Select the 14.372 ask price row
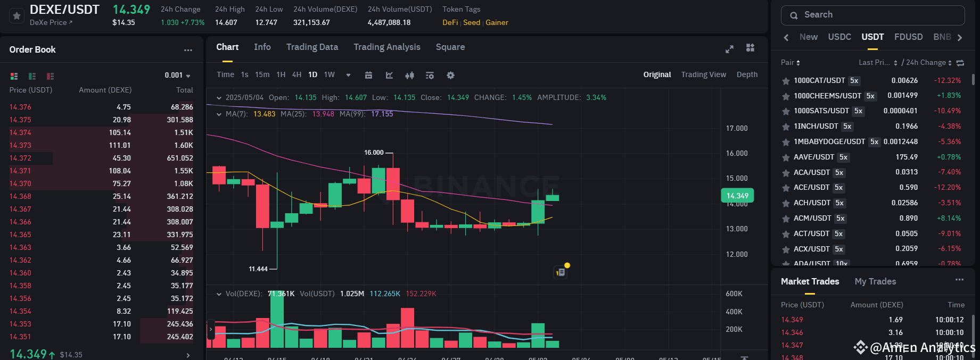This screenshot has width=980, height=360. [x=101, y=158]
